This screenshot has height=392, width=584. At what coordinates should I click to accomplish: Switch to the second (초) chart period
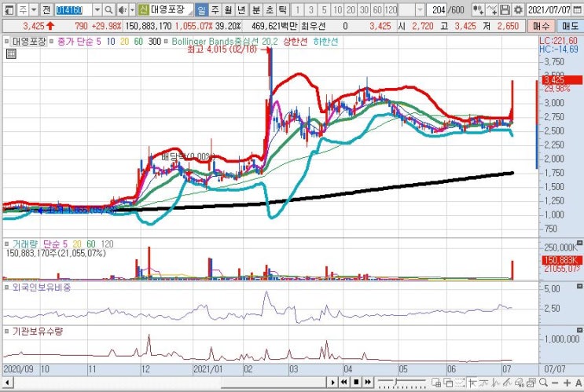click(x=270, y=9)
